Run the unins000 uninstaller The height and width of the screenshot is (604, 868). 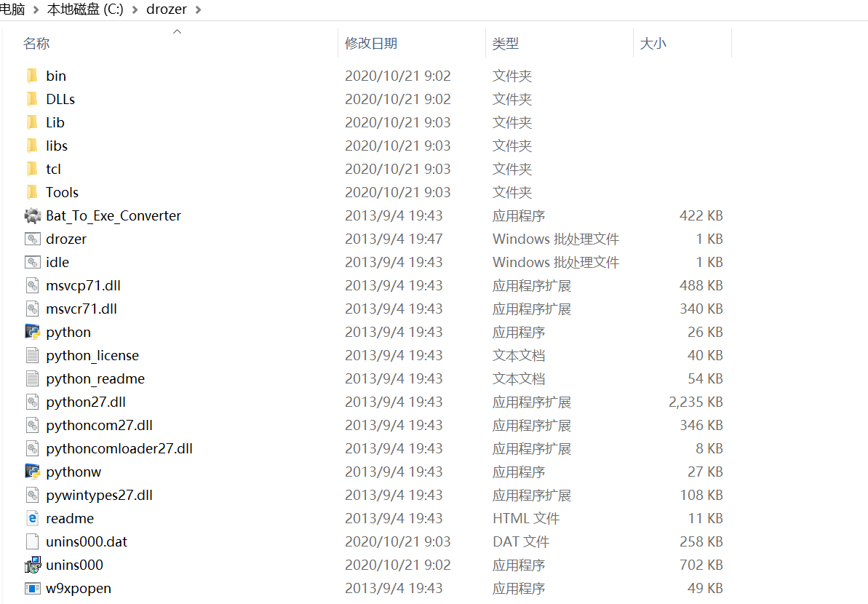73,564
